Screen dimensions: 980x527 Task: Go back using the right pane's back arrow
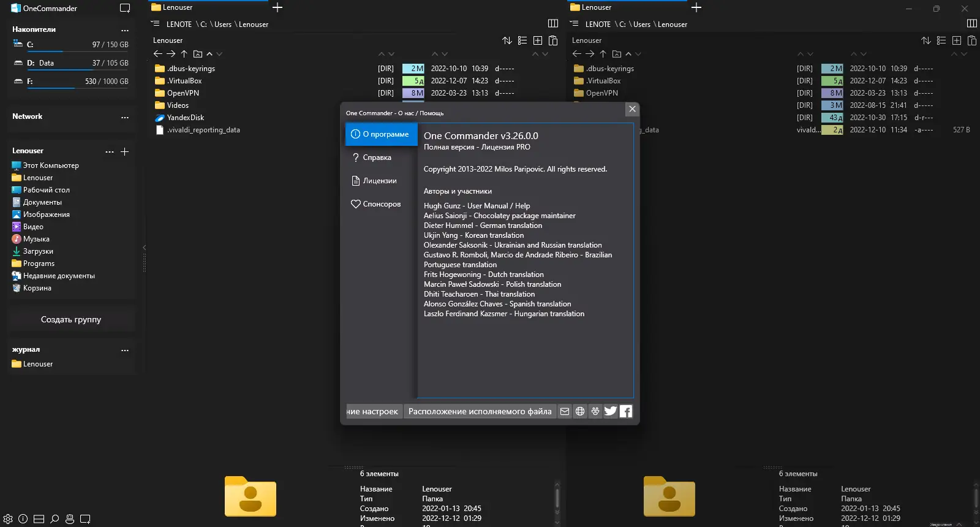pyautogui.click(x=577, y=54)
